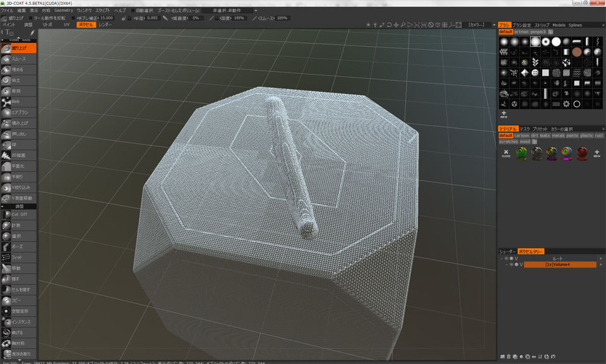Adjust the 深度 145% slider
The width and height of the screenshot is (606, 364).
[231, 19]
